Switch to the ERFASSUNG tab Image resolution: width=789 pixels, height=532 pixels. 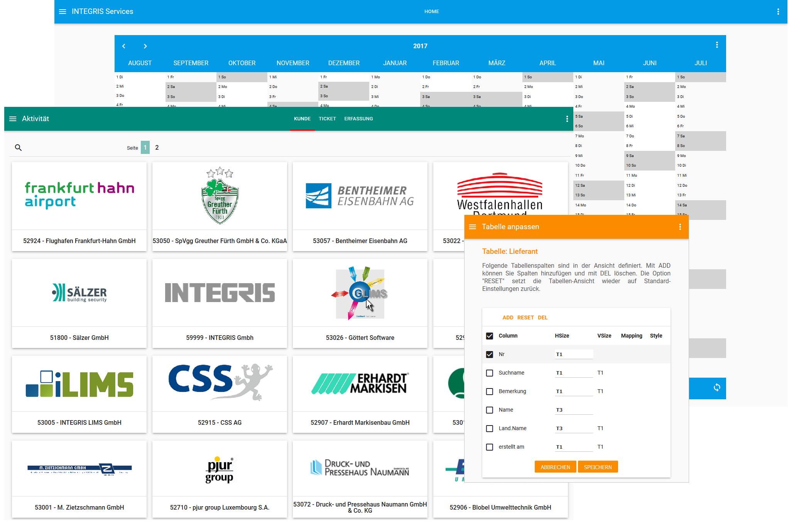(x=358, y=119)
